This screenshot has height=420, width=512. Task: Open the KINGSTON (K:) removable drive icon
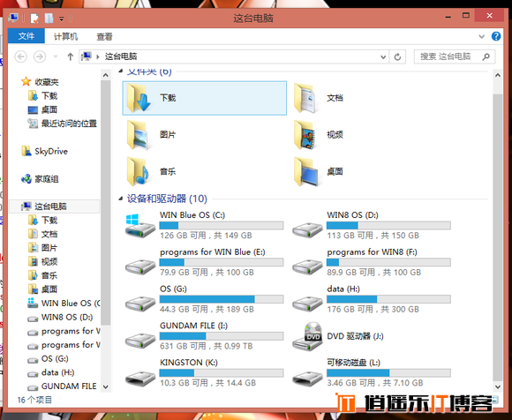click(x=140, y=378)
